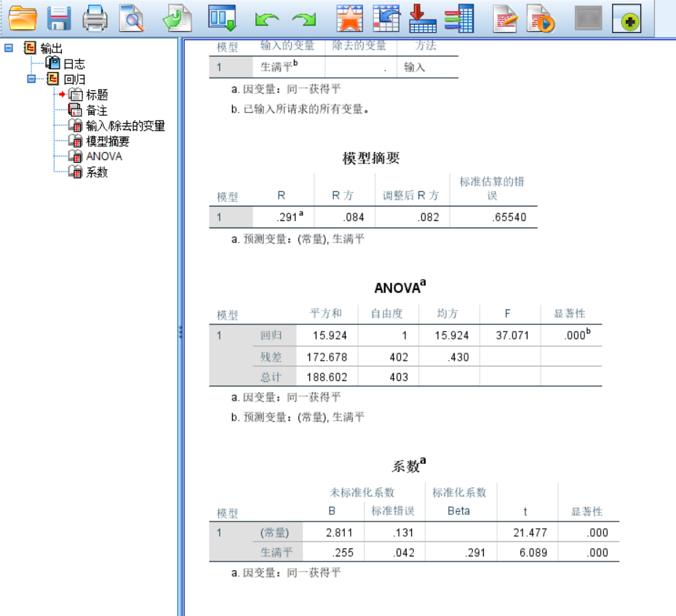Screen dimensions: 676x616
Task: Click the Go to Variable red arrow icon
Action: click(423, 18)
